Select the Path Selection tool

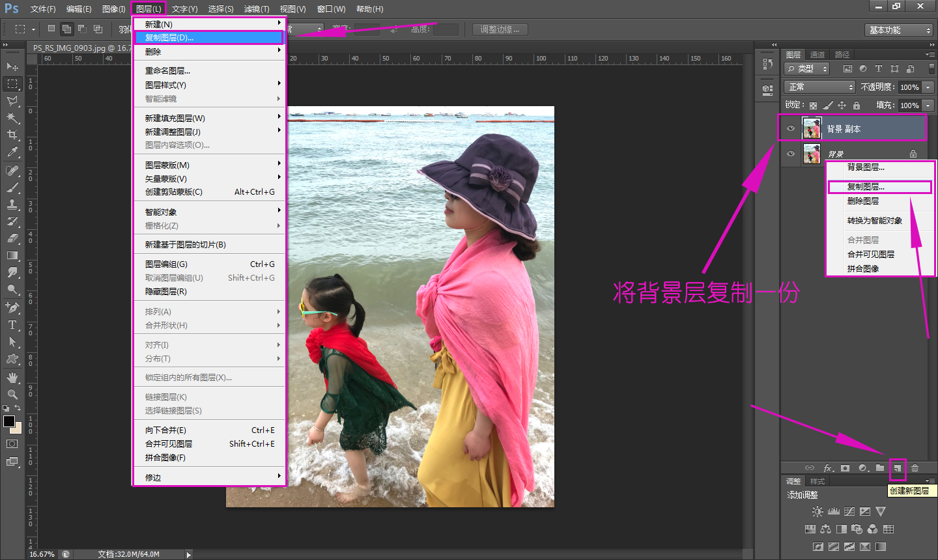[12, 341]
